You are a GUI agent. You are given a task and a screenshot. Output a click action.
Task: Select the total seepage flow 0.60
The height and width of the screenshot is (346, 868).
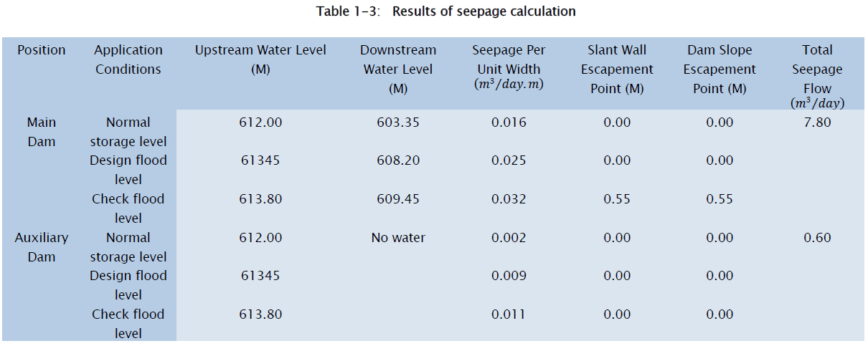tap(817, 238)
